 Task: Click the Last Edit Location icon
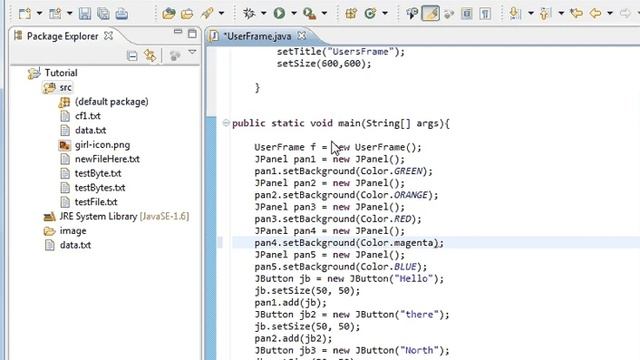pyautogui.click(x=576, y=13)
